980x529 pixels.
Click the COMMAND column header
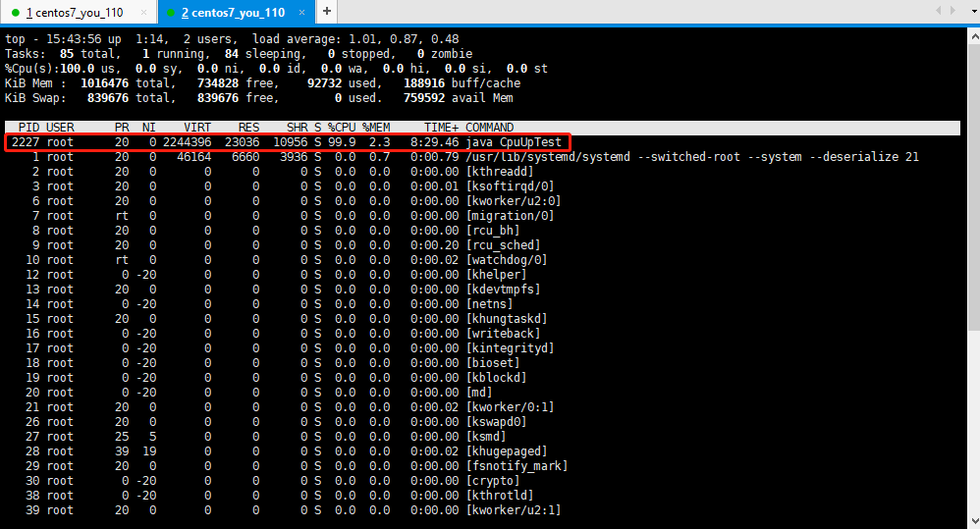[x=489, y=128]
